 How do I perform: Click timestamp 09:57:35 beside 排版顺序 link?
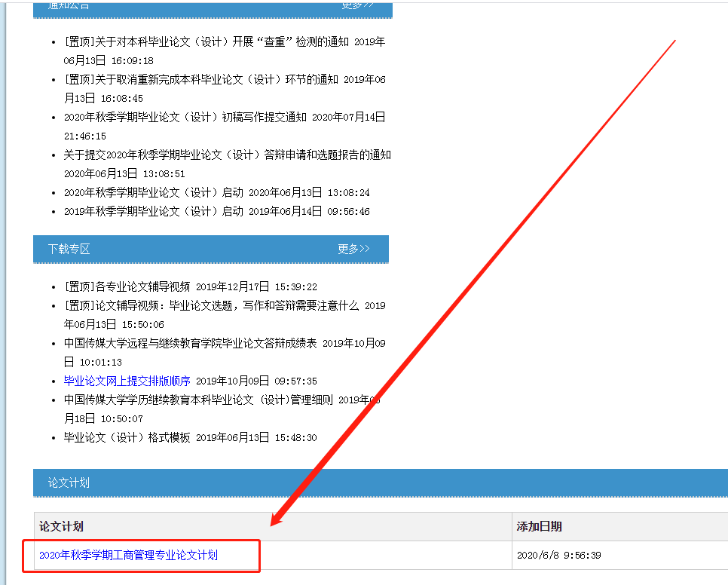click(x=295, y=381)
